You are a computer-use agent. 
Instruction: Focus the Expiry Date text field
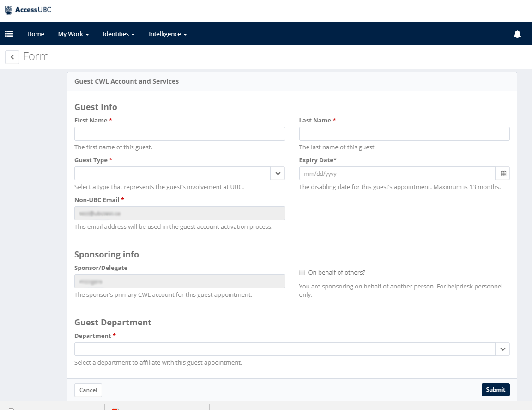tap(397, 174)
